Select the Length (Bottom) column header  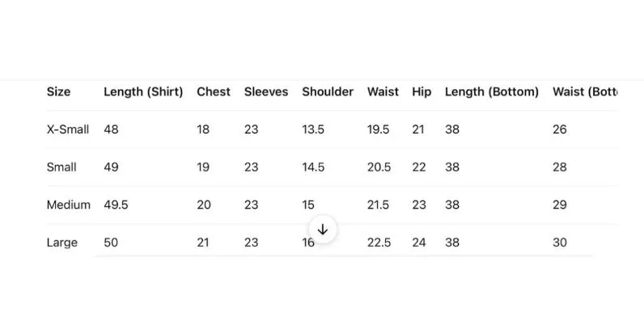tap(492, 92)
